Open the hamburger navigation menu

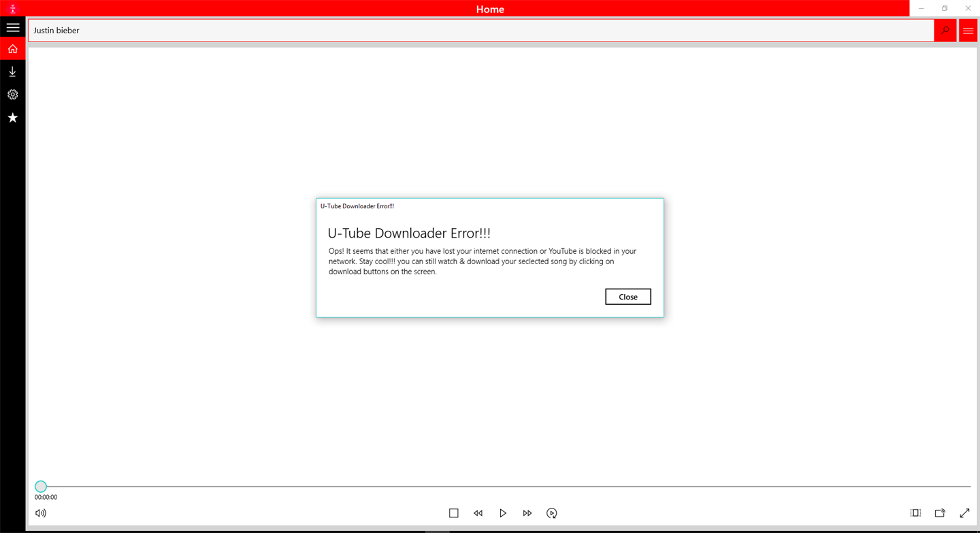(13, 28)
